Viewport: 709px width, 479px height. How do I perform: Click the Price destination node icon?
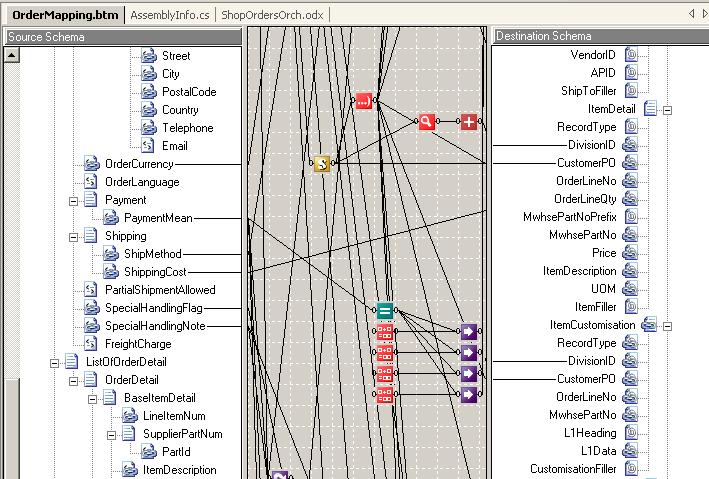pyautogui.click(x=630, y=252)
